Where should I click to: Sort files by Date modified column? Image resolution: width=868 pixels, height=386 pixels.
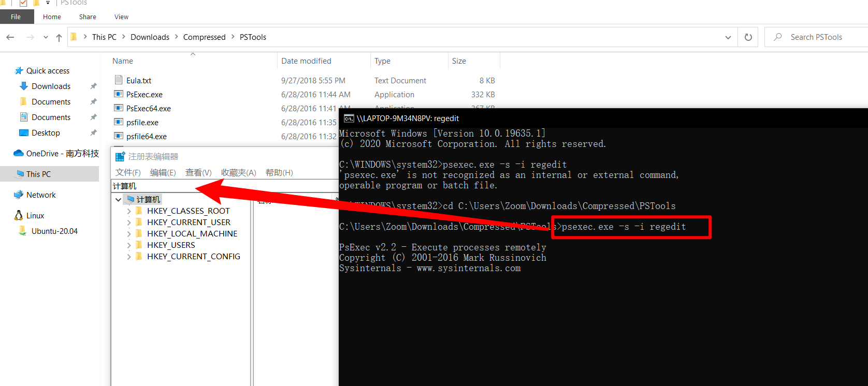tap(306, 61)
